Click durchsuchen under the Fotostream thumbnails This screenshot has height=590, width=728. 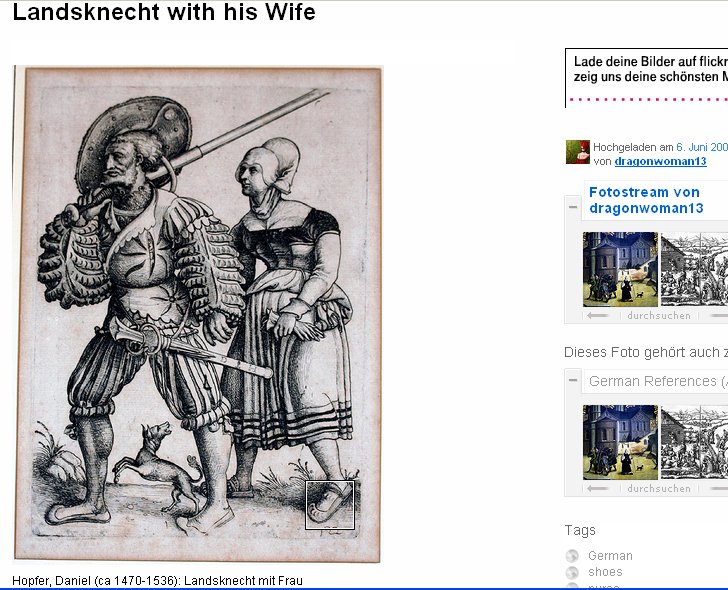point(659,316)
